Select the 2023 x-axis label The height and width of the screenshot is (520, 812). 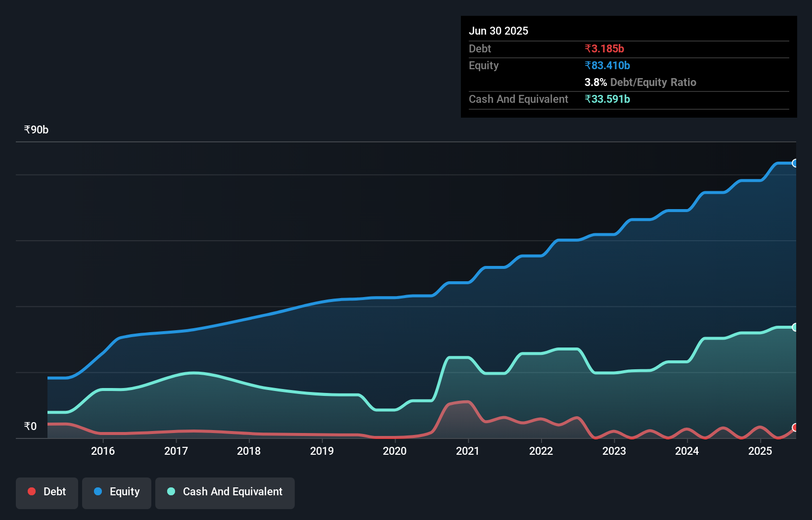point(614,451)
